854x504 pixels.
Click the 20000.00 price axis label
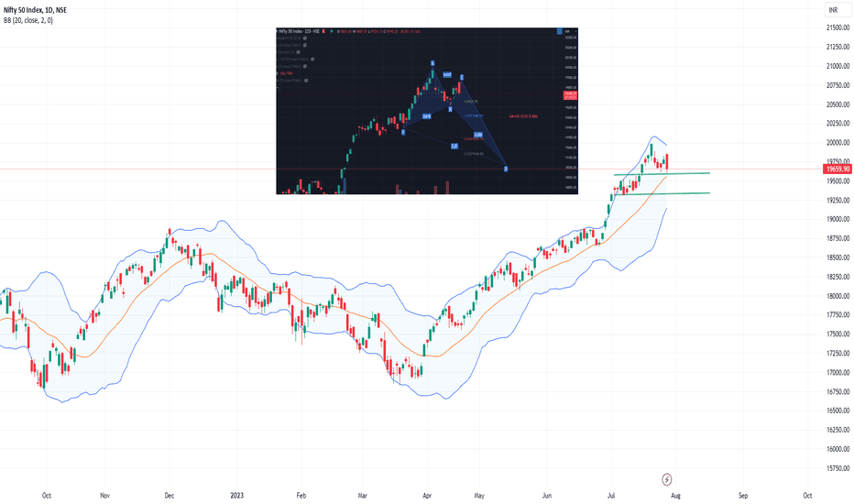click(838, 143)
